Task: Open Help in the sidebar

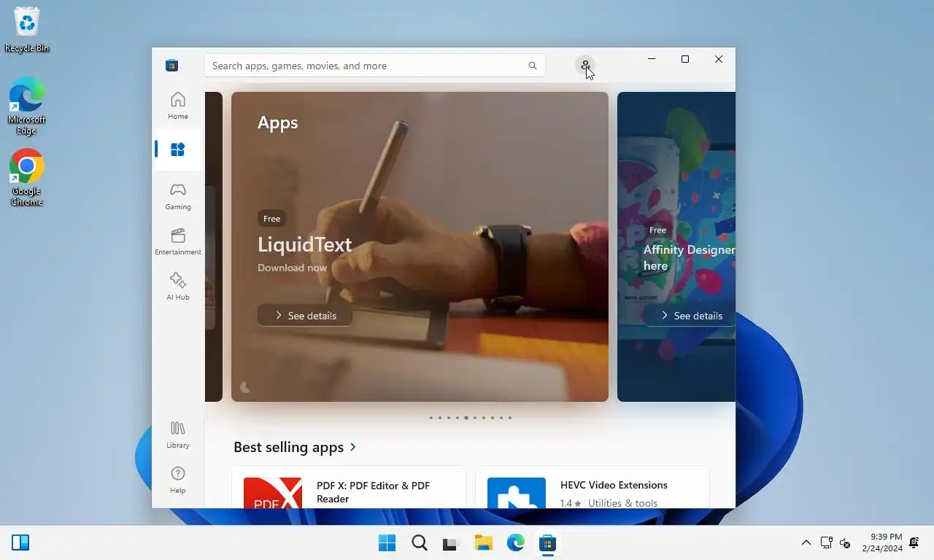Action: point(178,480)
